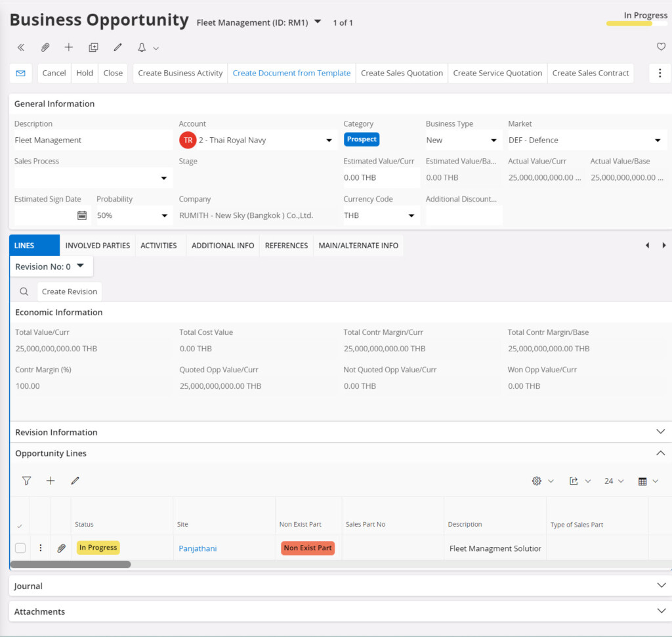Click the duplicate record icon
672x637 pixels.
[93, 47]
